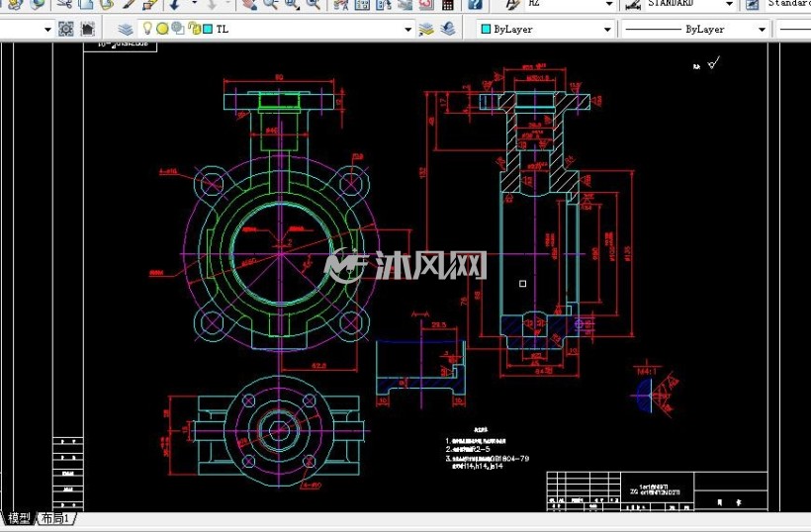Open the Tool Palettes icon
The width and height of the screenshot is (811, 532).
pyautogui.click(x=384, y=4)
